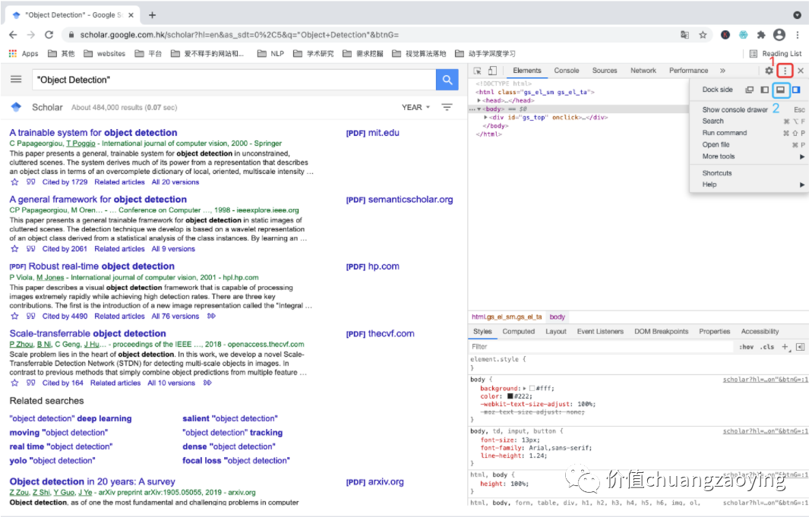Open 'A trainable system for object detection' title link
812x517 pixels.
click(93, 133)
